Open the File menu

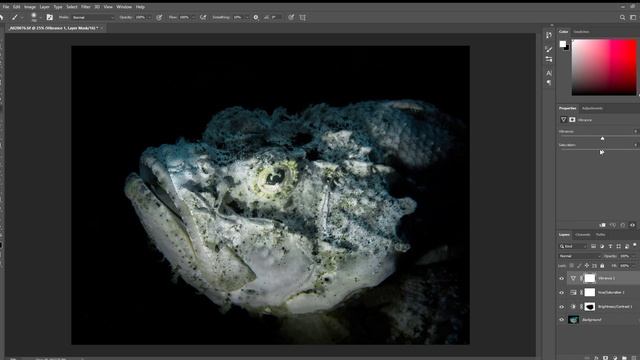click(6, 7)
